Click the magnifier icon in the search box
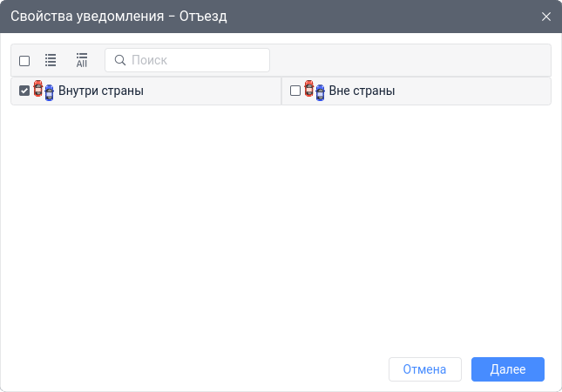The image size is (562, 392). click(x=120, y=60)
